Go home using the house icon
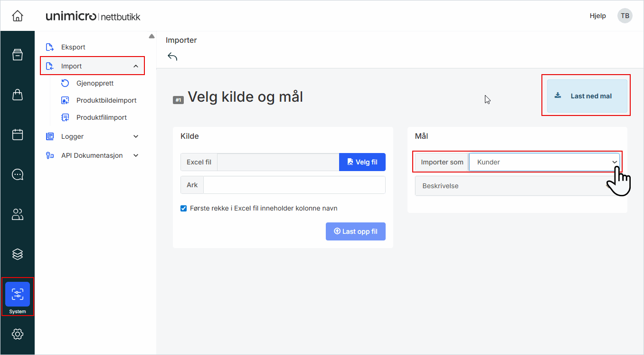 click(x=18, y=15)
